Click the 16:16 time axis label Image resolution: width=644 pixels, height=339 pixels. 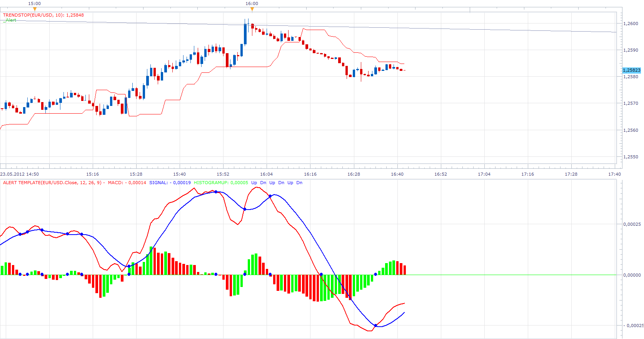point(310,174)
